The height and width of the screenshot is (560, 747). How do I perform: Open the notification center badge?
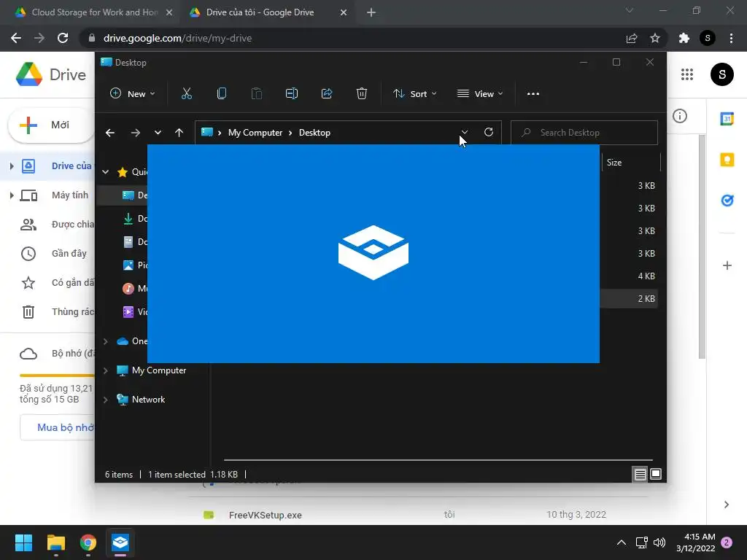pyautogui.click(x=726, y=542)
